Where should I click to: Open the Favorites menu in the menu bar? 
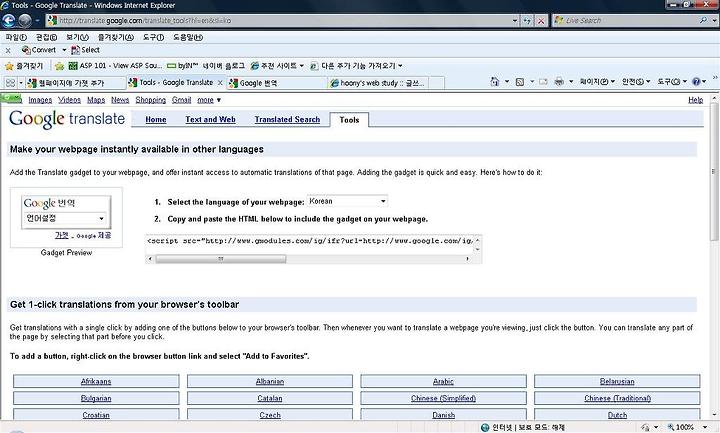coord(115,37)
